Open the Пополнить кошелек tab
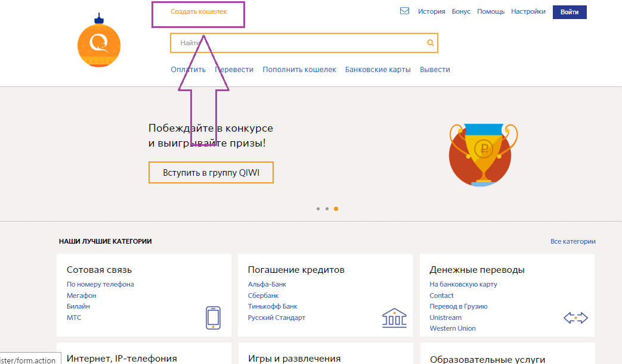 point(299,69)
